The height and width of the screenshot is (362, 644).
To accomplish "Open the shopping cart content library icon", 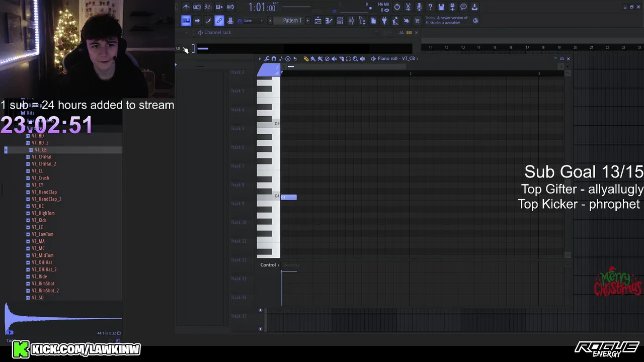I will (417, 21).
